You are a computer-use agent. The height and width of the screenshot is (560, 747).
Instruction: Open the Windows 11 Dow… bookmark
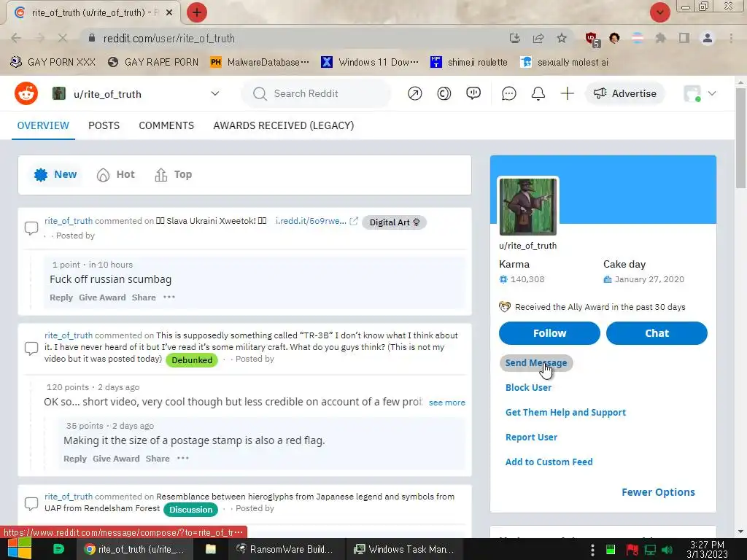click(370, 62)
